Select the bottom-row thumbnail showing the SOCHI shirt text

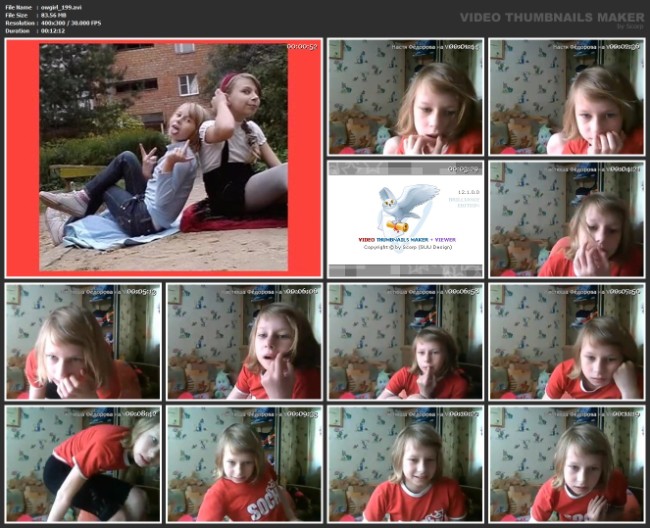244,463
